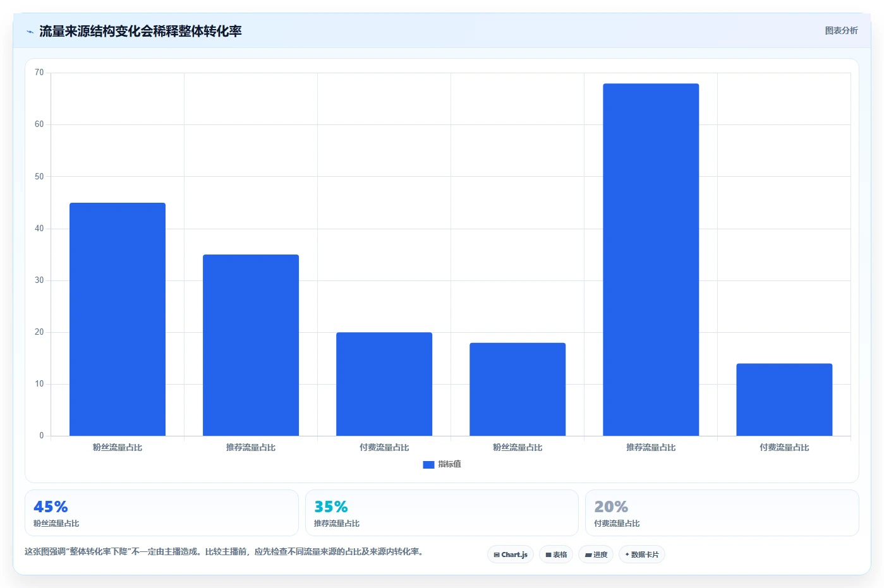Click the 数据卡片 tag chip
The height and width of the screenshot is (588, 884).
(642, 555)
